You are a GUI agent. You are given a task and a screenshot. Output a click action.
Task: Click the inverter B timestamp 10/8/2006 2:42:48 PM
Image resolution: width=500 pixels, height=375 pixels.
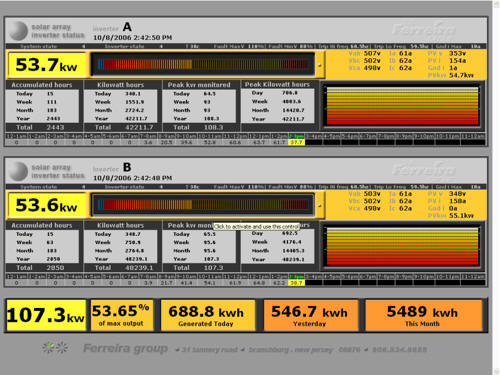pos(132,178)
